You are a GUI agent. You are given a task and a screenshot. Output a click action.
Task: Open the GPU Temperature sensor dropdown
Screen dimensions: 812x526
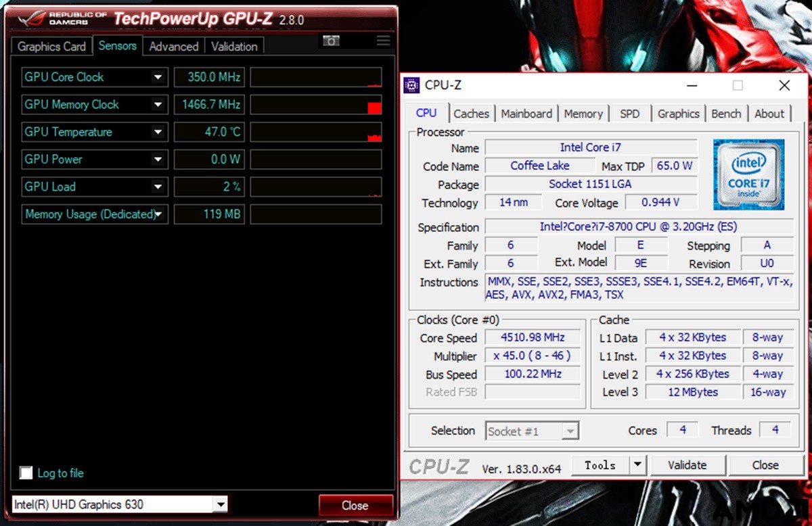coord(158,132)
